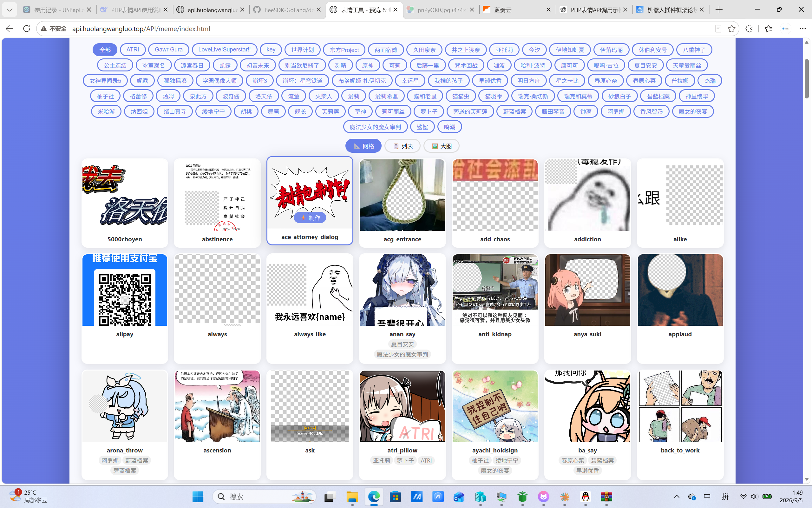Click the 制作 button on ace_attorney_dialog
Screen dimensions: 812x508
click(310, 218)
